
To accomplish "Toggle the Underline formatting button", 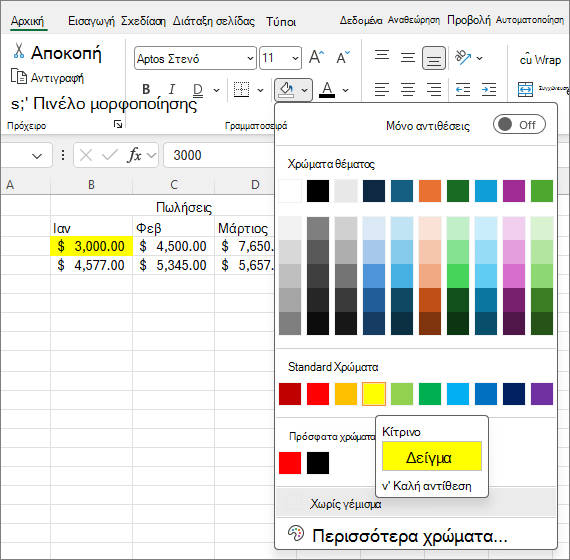I will point(198,90).
